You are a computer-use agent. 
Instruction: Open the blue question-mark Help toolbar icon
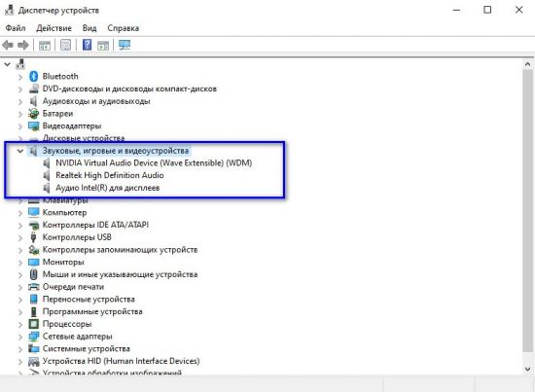[x=87, y=45]
